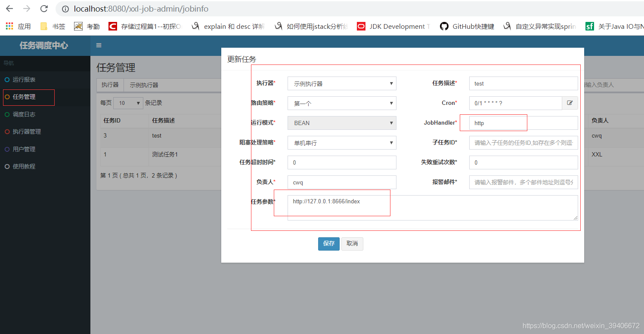Open the background 示例执行器 filter dropdown
The image size is (644, 334).
click(x=173, y=85)
